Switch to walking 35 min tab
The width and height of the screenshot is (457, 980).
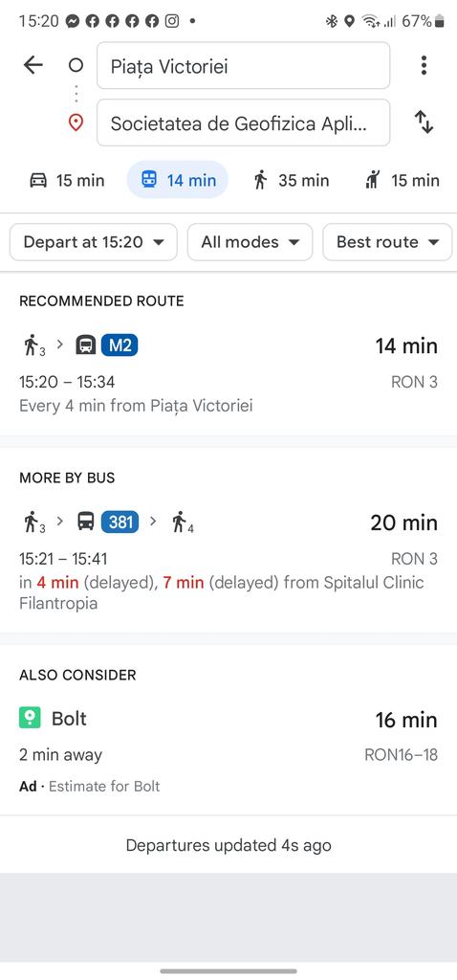[291, 181]
